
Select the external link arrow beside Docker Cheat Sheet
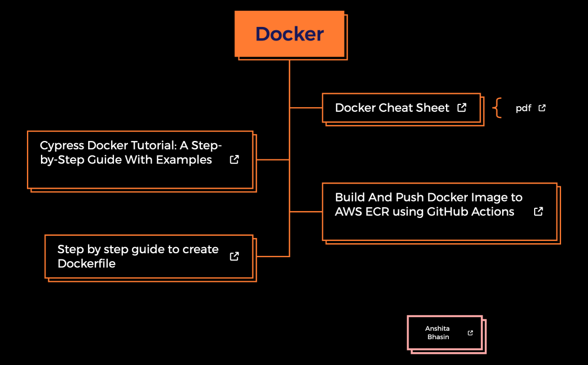[x=461, y=107]
